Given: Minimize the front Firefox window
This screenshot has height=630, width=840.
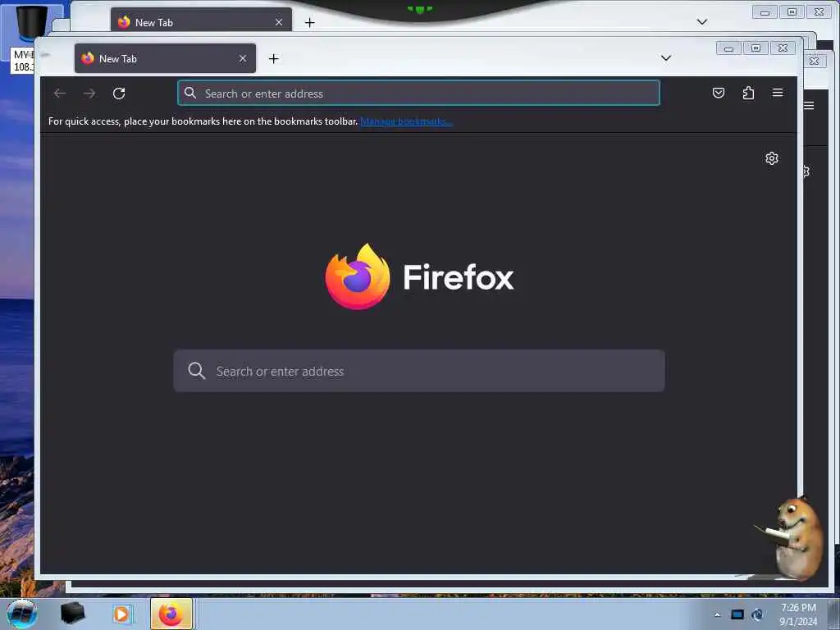Looking at the screenshot, I should point(728,48).
